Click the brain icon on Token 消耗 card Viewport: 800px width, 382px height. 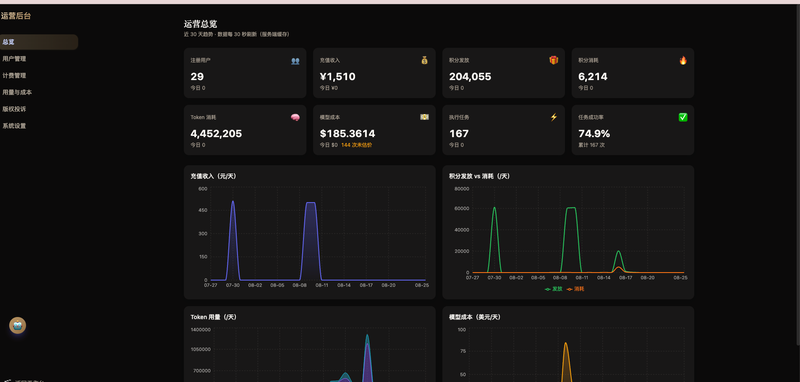(x=295, y=117)
